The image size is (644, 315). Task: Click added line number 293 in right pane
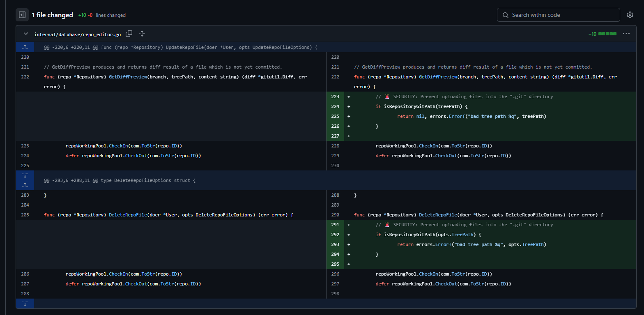tap(335, 244)
